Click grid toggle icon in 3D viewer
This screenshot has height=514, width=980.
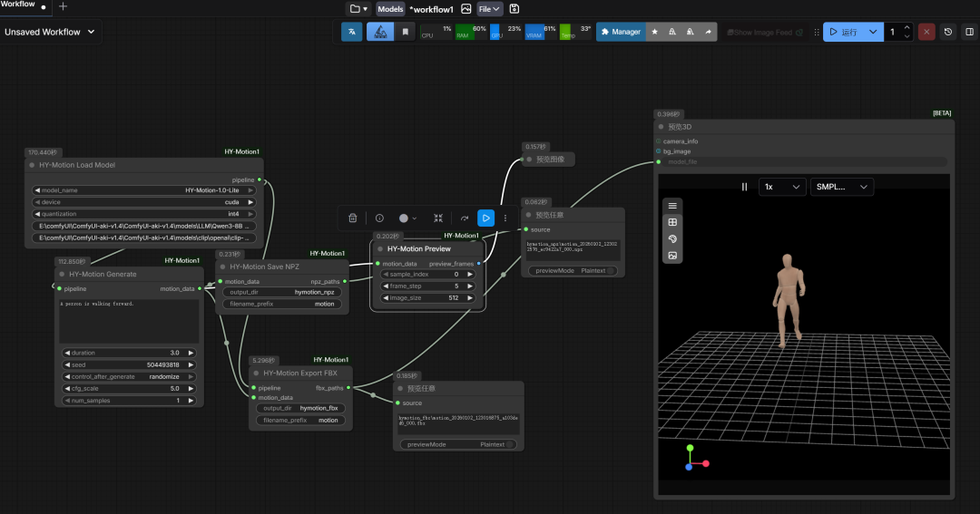[672, 222]
